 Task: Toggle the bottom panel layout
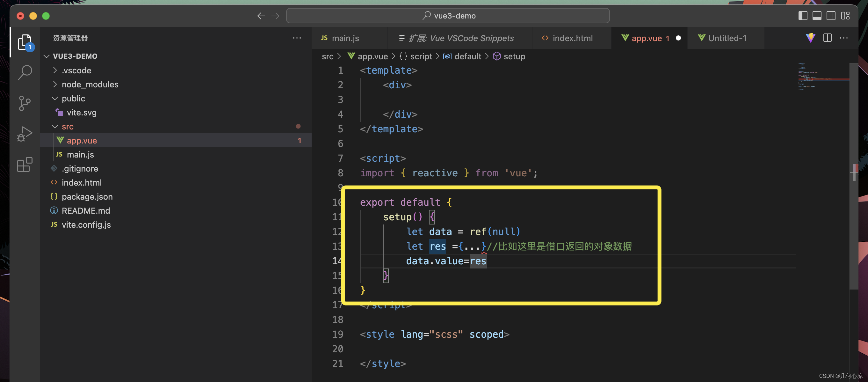817,16
